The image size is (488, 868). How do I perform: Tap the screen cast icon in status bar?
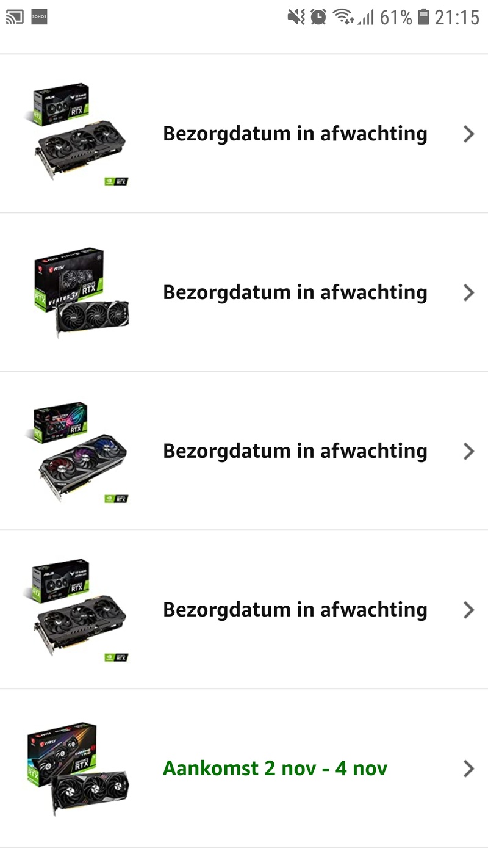click(15, 17)
